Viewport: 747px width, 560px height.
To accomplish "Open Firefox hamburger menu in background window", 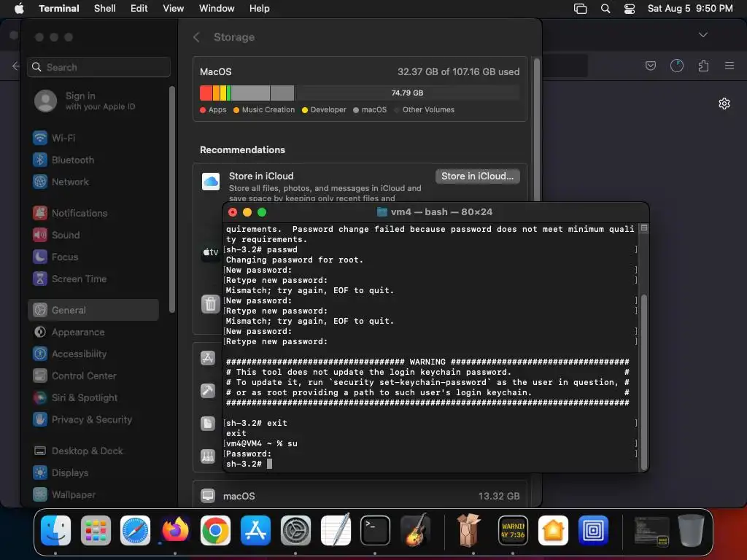I will pyautogui.click(x=729, y=66).
